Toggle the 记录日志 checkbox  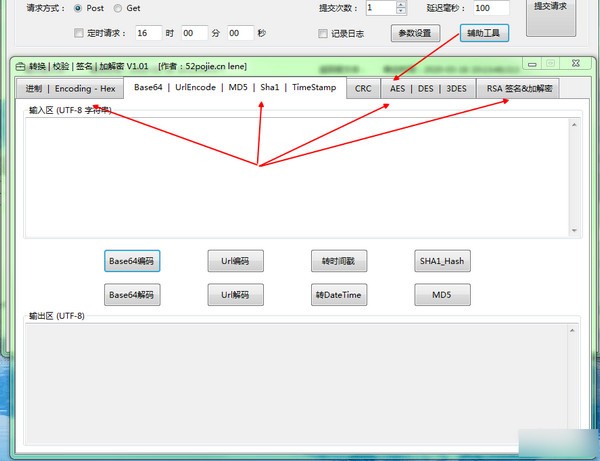point(323,33)
